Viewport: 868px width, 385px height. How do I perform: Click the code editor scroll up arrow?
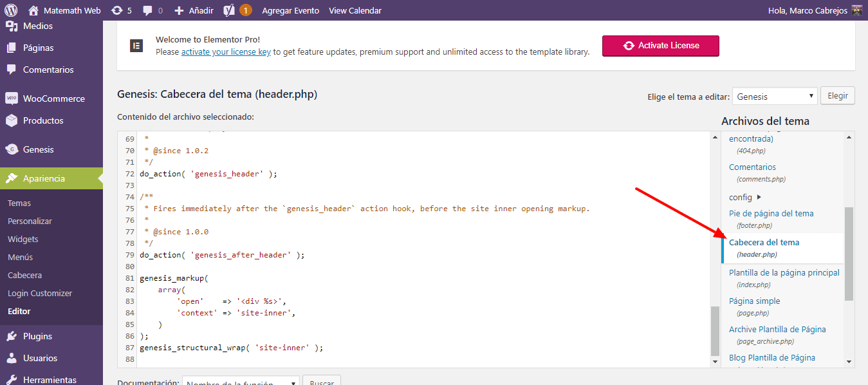tap(715, 137)
